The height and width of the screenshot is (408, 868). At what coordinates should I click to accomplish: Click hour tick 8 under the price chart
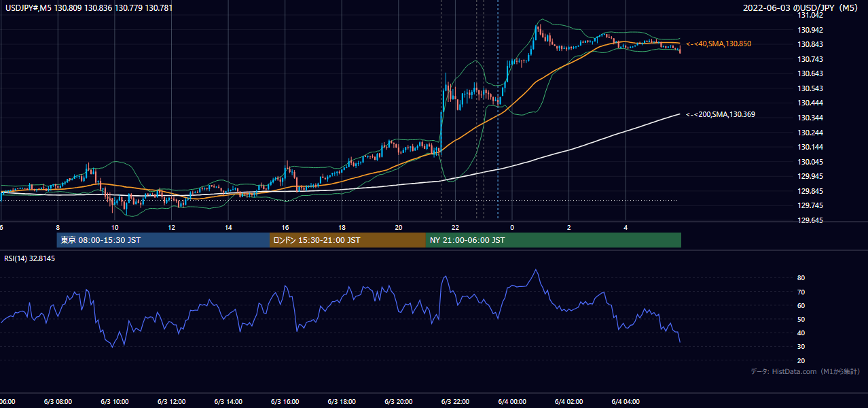point(58,227)
